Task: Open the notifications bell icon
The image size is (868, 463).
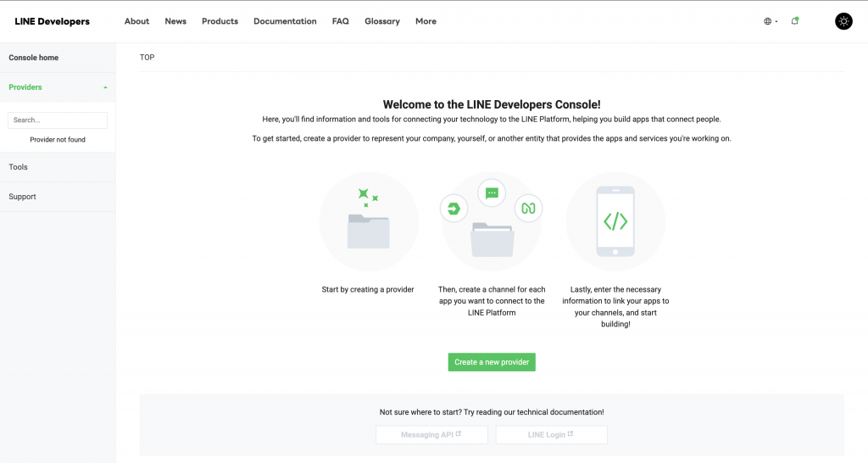Action: [795, 21]
